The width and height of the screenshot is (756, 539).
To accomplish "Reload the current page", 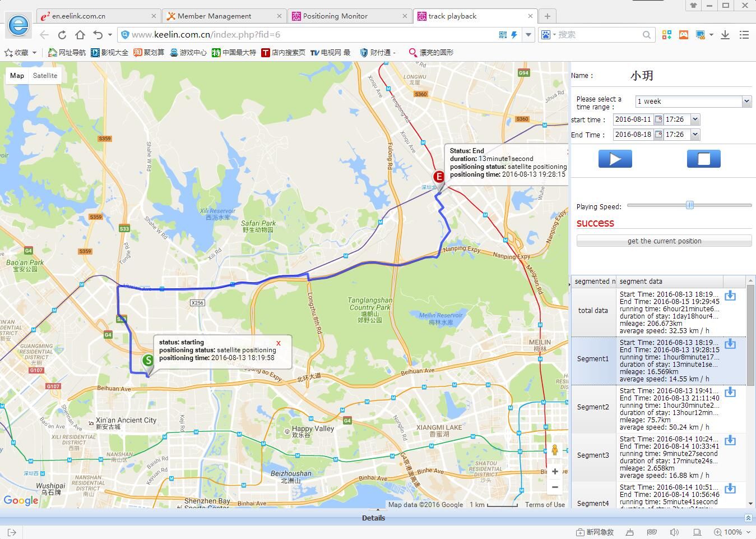I will point(62,35).
